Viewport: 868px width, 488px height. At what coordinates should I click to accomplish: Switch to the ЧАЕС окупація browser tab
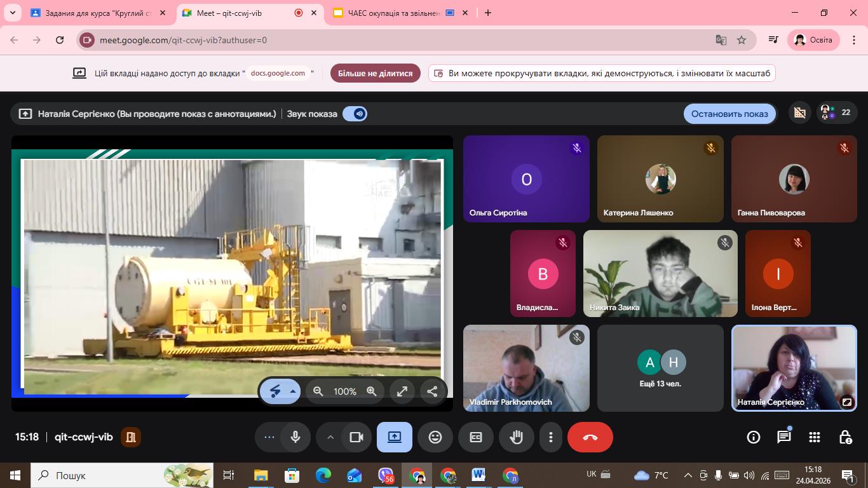pos(394,13)
